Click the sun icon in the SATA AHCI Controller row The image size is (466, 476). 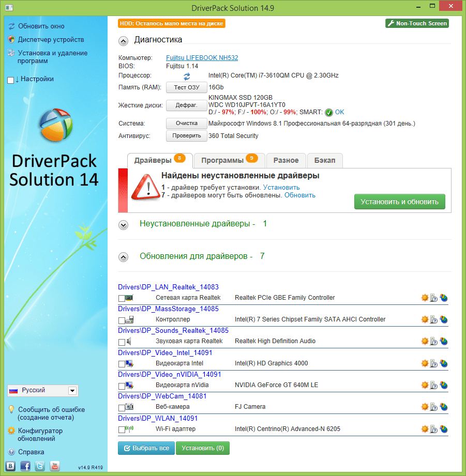tap(425, 319)
